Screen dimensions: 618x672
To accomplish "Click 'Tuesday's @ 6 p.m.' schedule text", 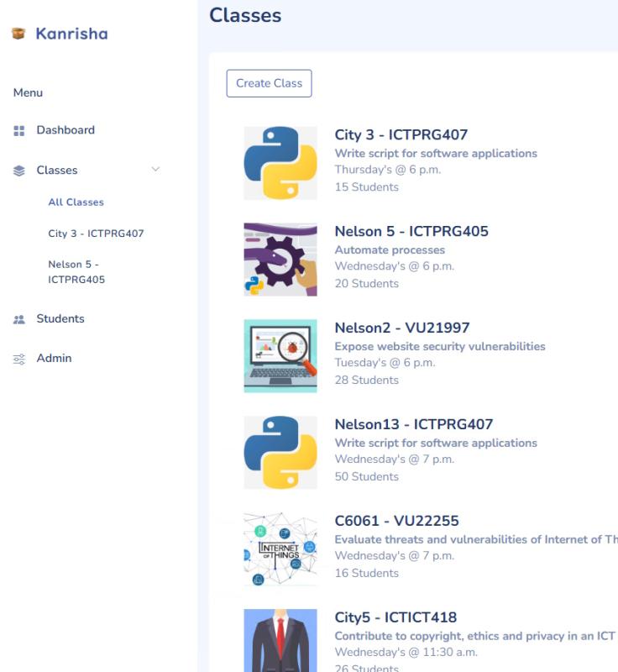I will pos(385,362).
